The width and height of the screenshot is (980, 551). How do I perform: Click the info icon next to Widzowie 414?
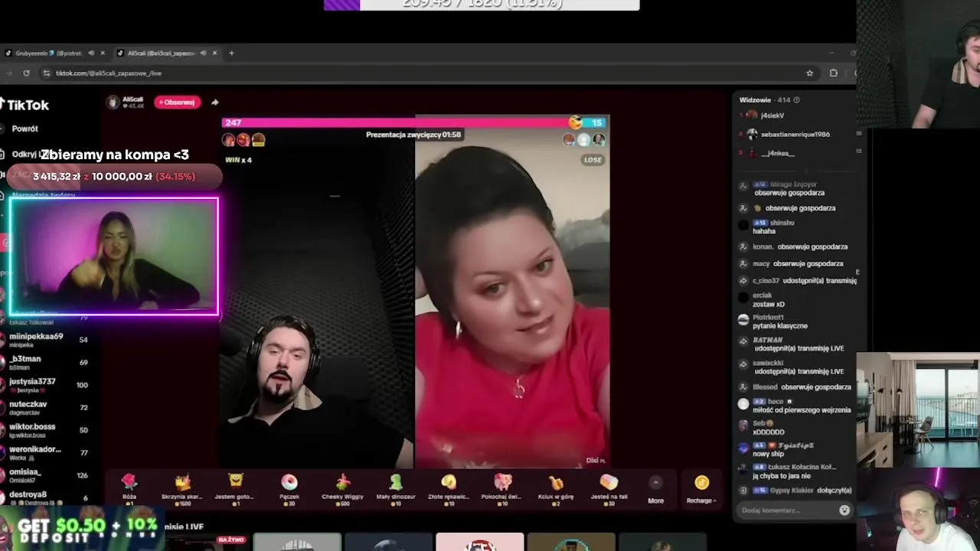point(796,99)
